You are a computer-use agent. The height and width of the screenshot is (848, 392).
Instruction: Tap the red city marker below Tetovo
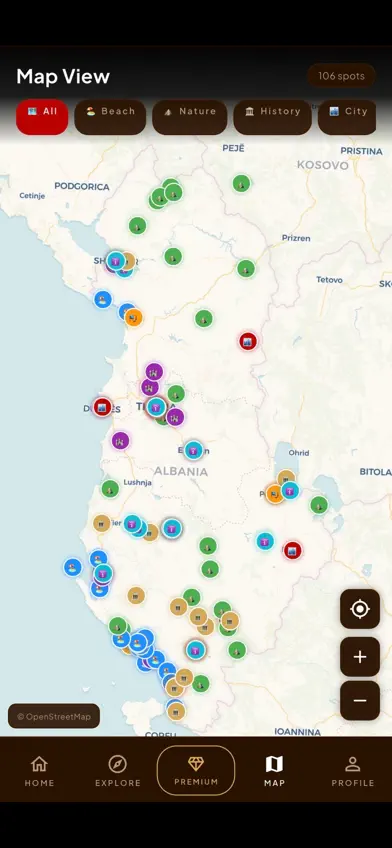coord(248,341)
